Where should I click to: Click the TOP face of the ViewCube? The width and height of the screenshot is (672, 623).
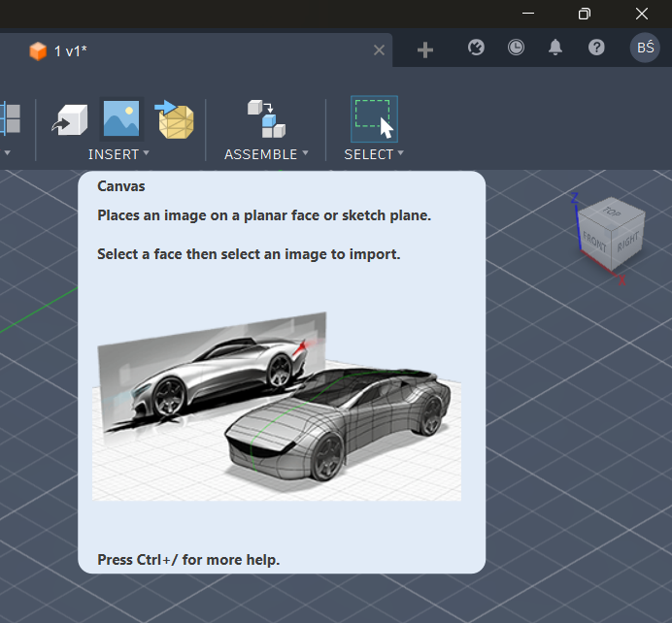click(611, 211)
